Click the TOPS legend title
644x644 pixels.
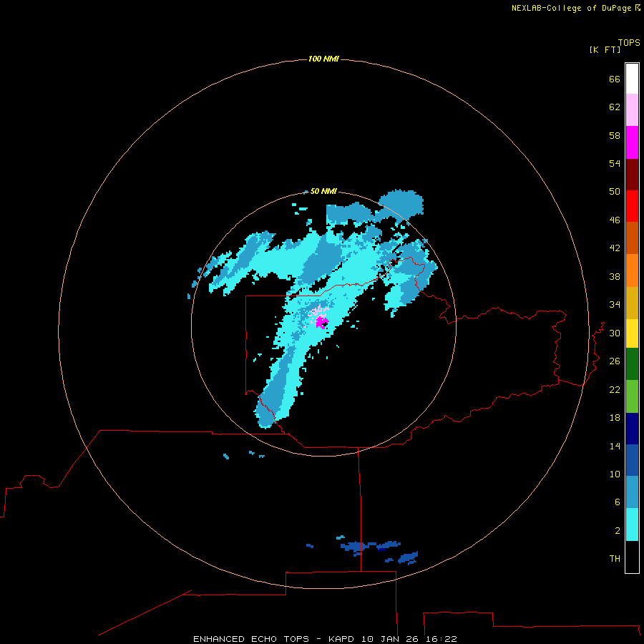pos(629,42)
